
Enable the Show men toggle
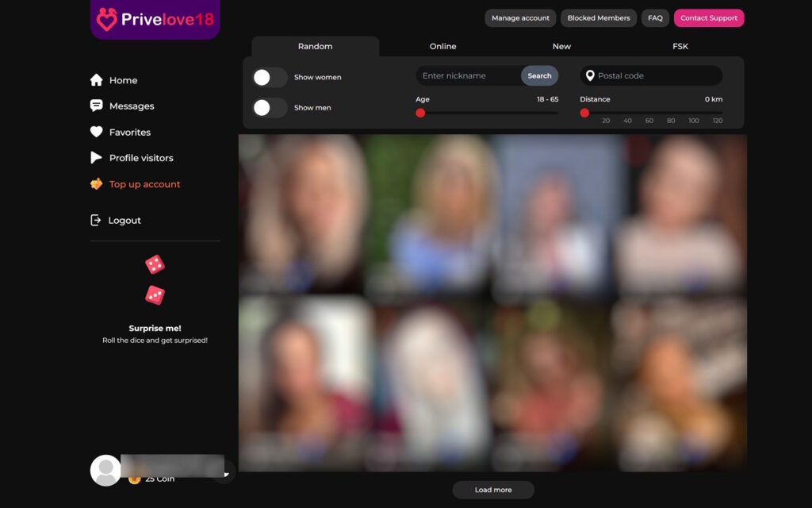pyautogui.click(x=270, y=108)
